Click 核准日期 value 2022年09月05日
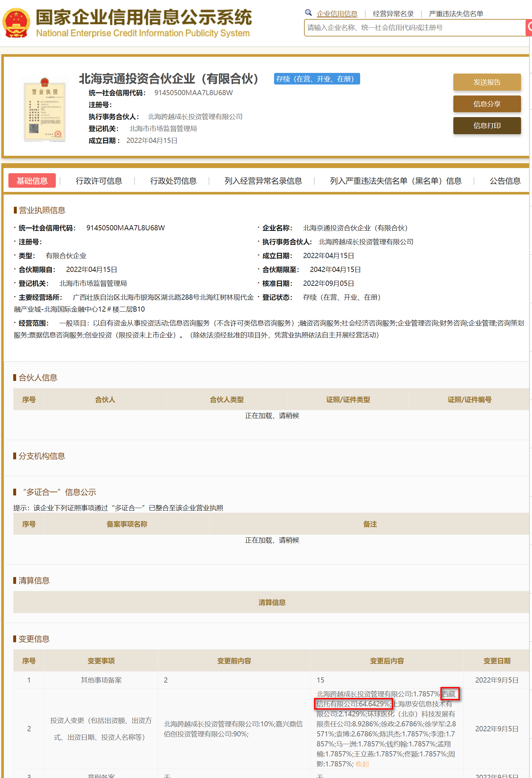532x778 pixels. [328, 283]
